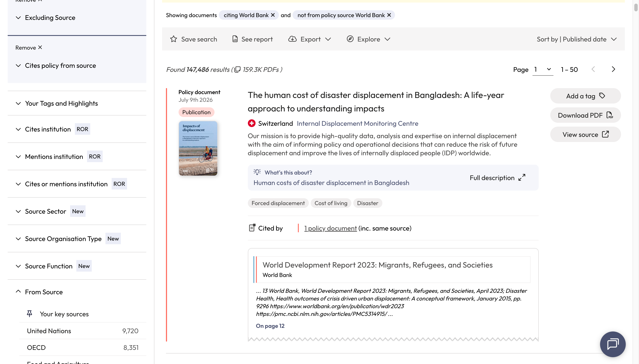Click the What's this about lightbulb icon
This screenshot has width=639, height=364.
pyautogui.click(x=257, y=172)
